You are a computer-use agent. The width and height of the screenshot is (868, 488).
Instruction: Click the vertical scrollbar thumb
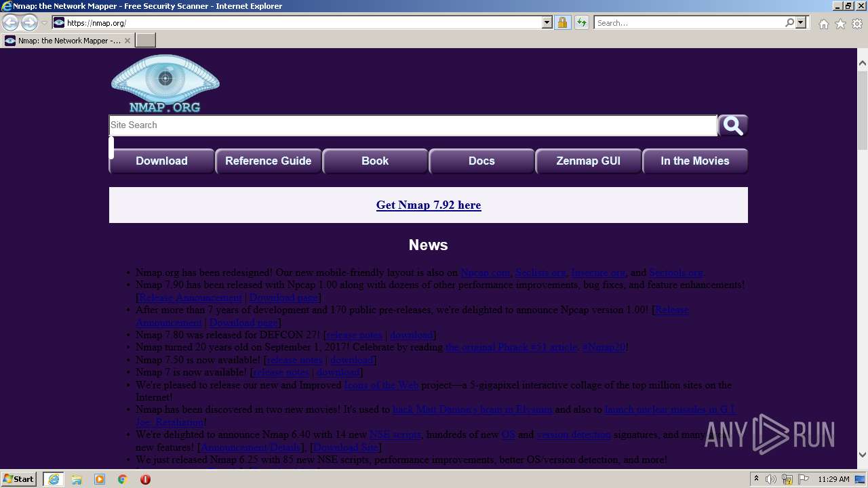pyautogui.click(x=863, y=110)
